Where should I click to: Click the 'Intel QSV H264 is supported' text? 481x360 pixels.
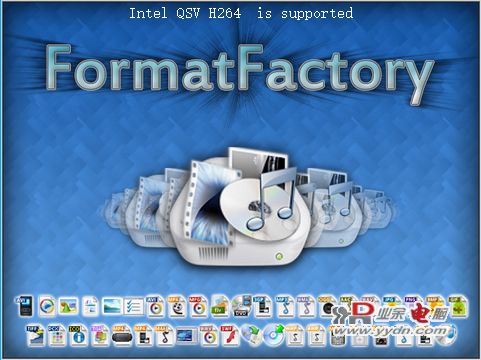(241, 14)
